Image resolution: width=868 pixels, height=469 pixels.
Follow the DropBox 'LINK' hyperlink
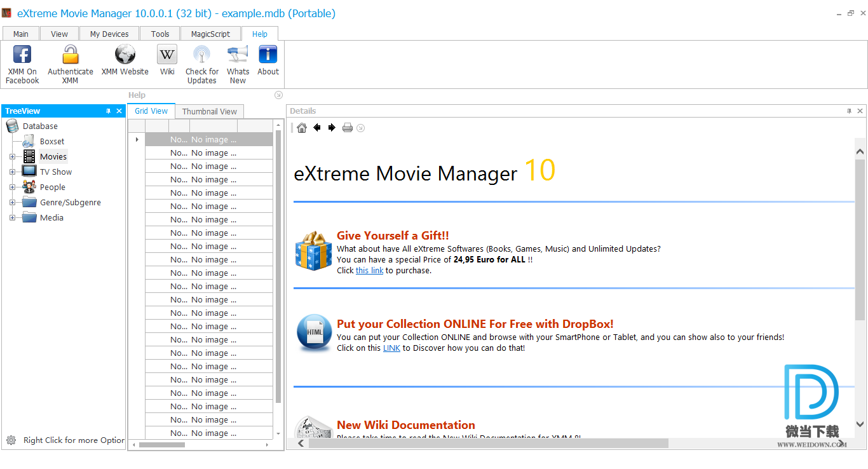pos(391,348)
